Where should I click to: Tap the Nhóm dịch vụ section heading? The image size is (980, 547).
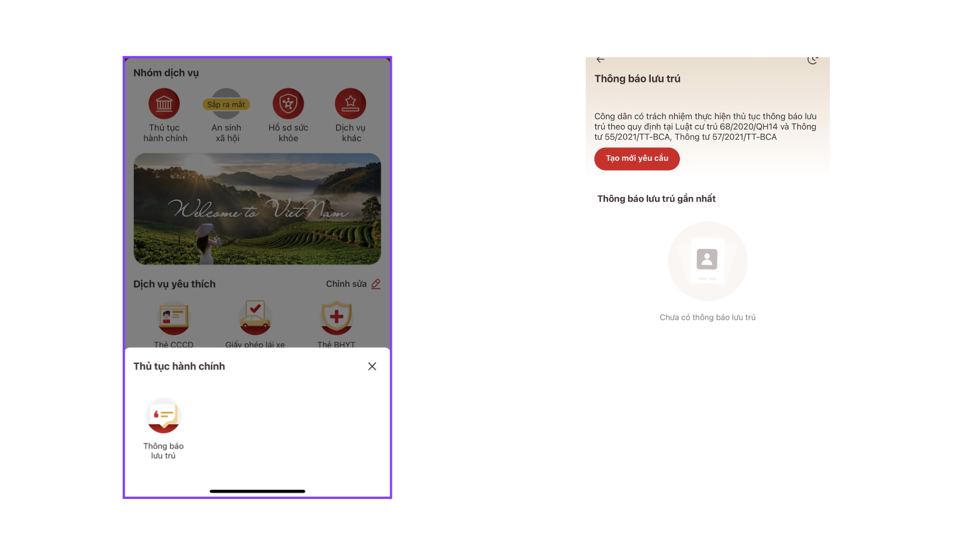point(166,73)
